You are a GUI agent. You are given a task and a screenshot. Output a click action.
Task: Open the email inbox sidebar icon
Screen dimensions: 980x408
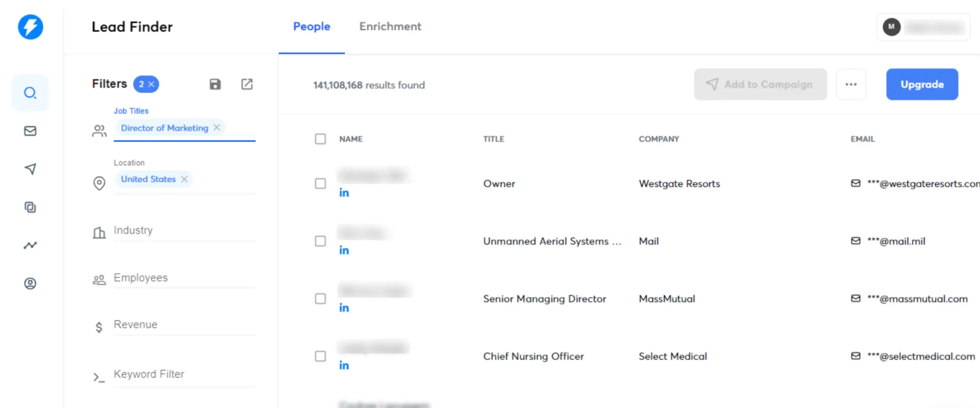click(30, 131)
